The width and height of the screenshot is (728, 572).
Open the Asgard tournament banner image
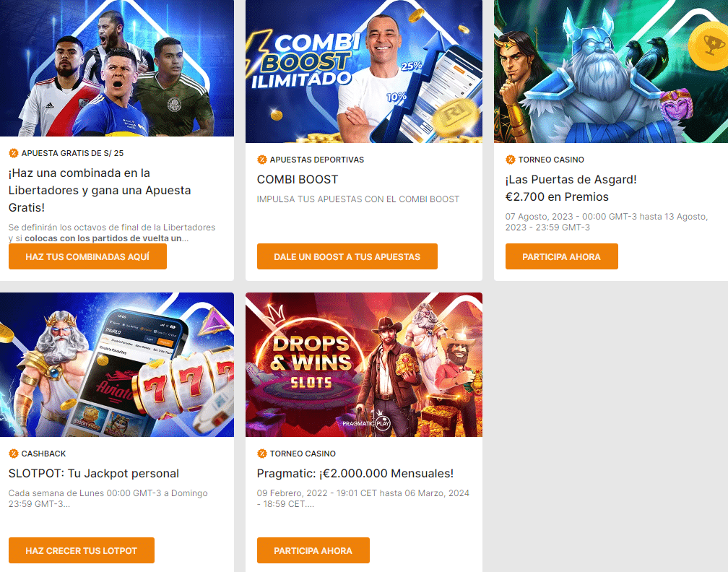pyautogui.click(x=611, y=71)
